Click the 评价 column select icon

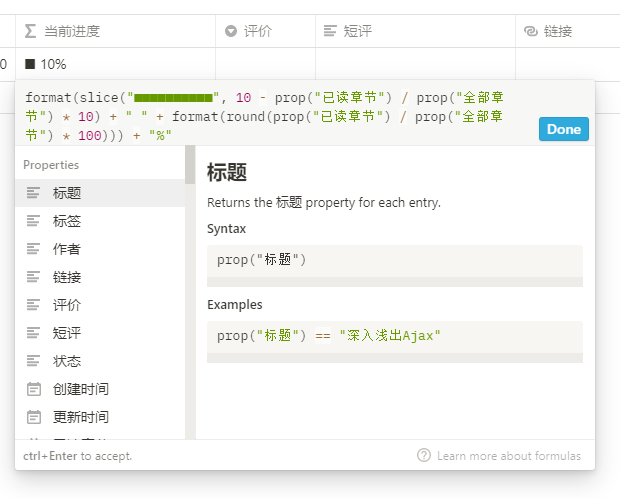click(x=231, y=31)
